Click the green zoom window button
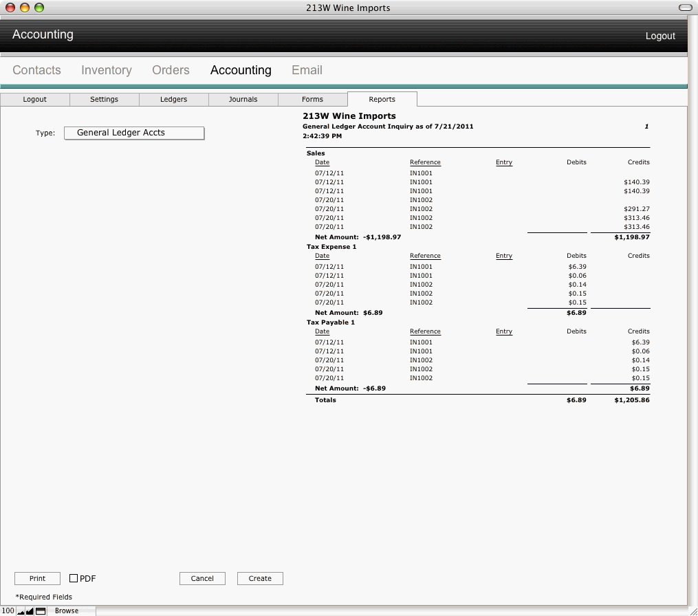 coord(39,8)
